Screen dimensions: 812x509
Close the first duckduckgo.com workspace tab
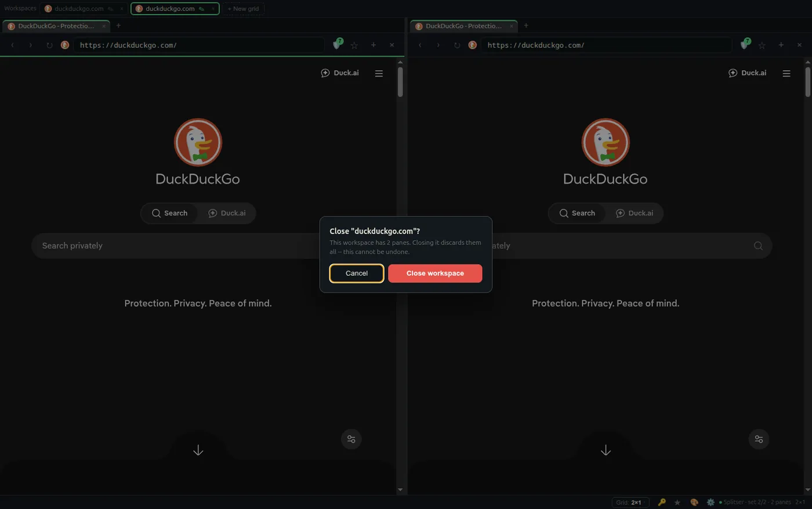122,9
